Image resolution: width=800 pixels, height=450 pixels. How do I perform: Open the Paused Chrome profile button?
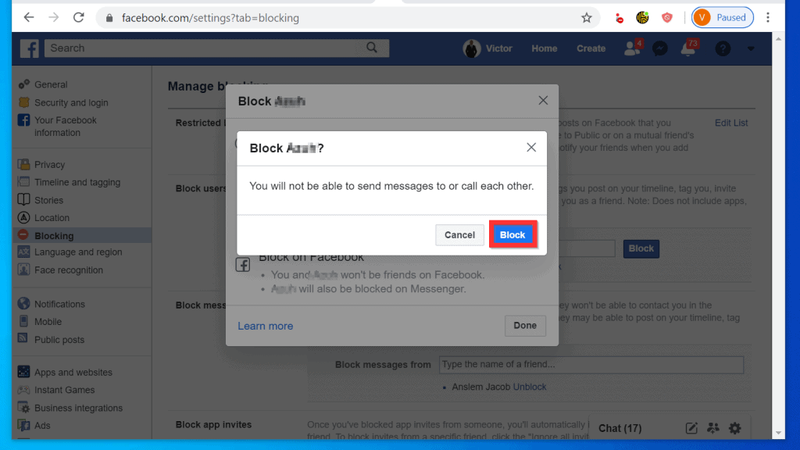click(x=722, y=17)
